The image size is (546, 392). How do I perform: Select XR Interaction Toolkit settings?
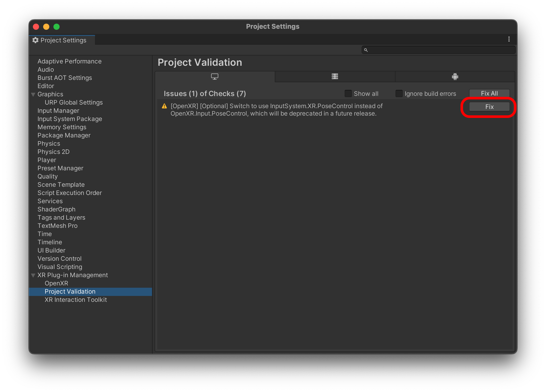click(x=76, y=300)
